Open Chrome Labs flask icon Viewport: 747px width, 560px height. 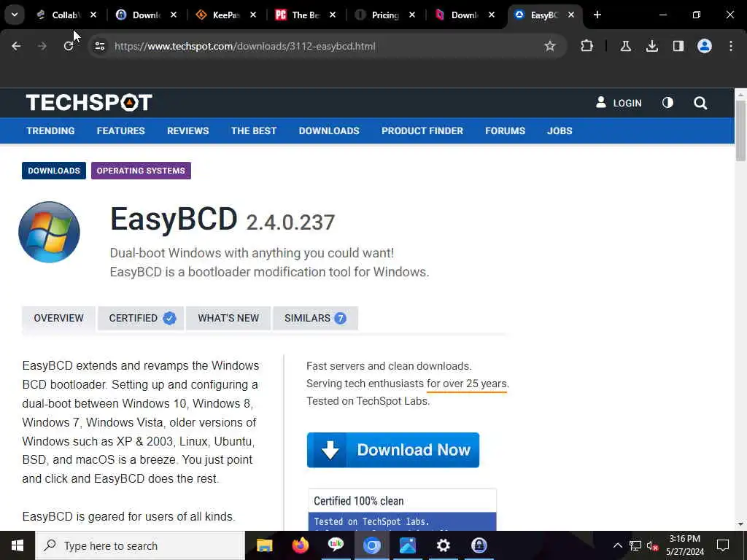pos(625,46)
